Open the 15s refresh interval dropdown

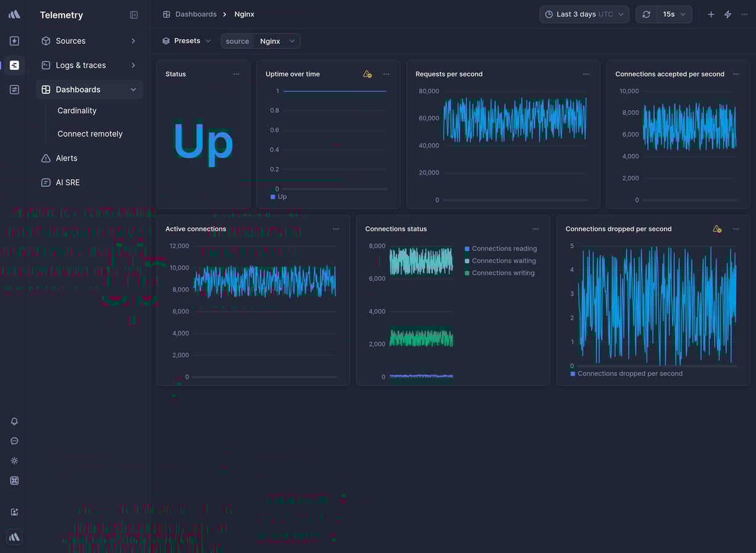pyautogui.click(x=674, y=14)
